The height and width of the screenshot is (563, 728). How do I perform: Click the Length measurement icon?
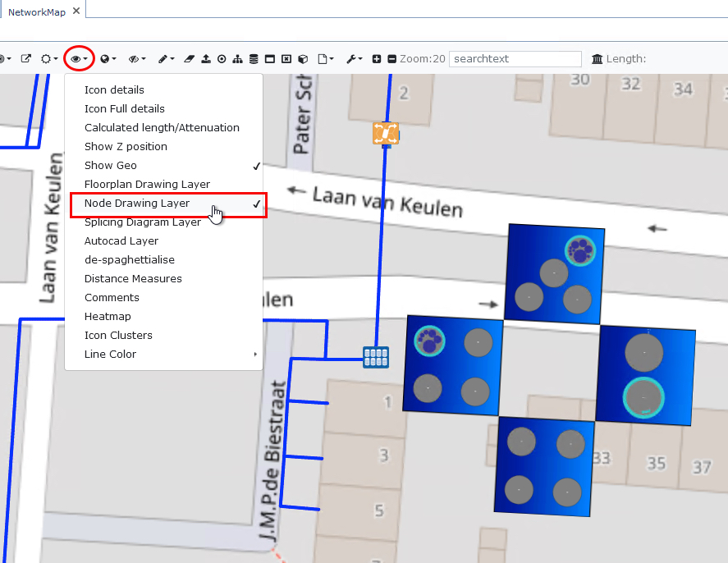[597, 58]
